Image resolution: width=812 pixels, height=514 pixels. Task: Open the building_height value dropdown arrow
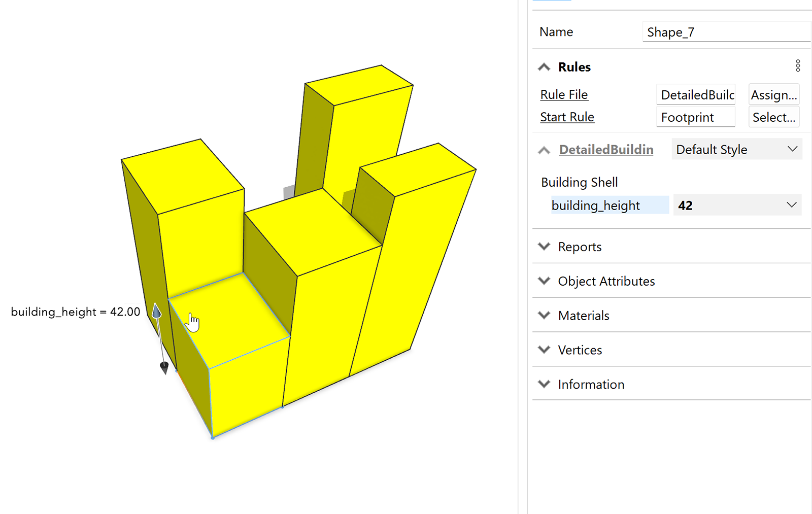[x=791, y=205]
